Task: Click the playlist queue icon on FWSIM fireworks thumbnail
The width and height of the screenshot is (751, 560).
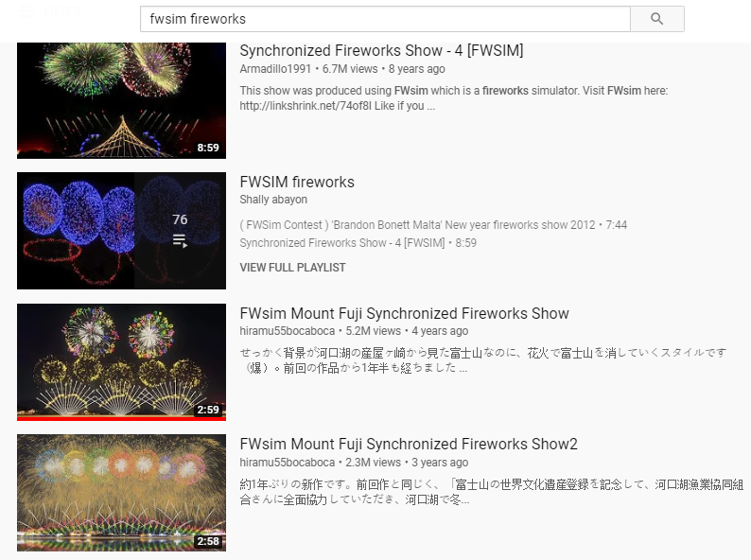Action: (180, 240)
